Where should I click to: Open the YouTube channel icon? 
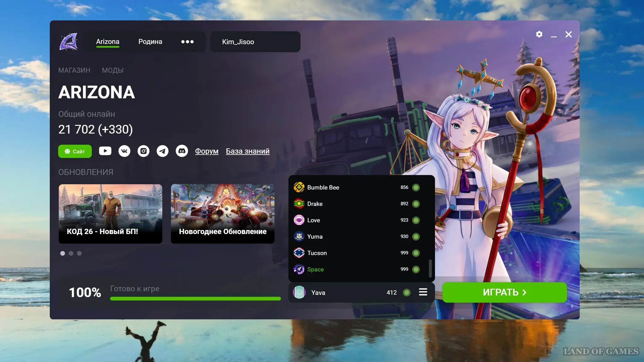click(105, 151)
